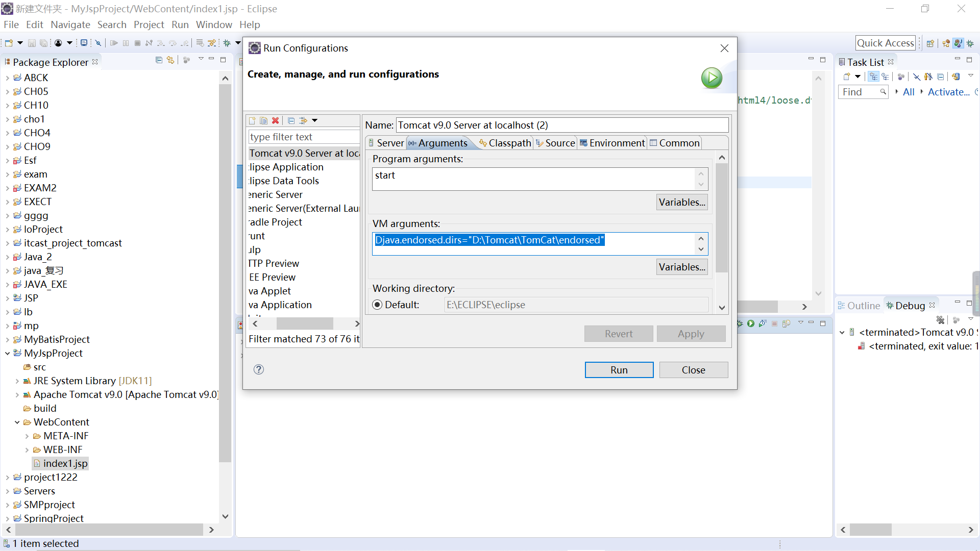Click Skip All Breakpoints toolbar icon
Image resolution: width=980 pixels, height=551 pixels.
[x=99, y=43]
